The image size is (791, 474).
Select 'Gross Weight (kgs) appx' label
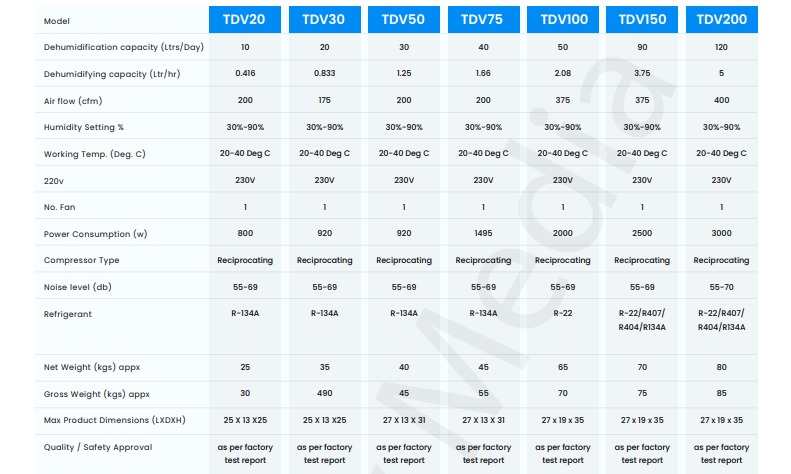click(96, 394)
